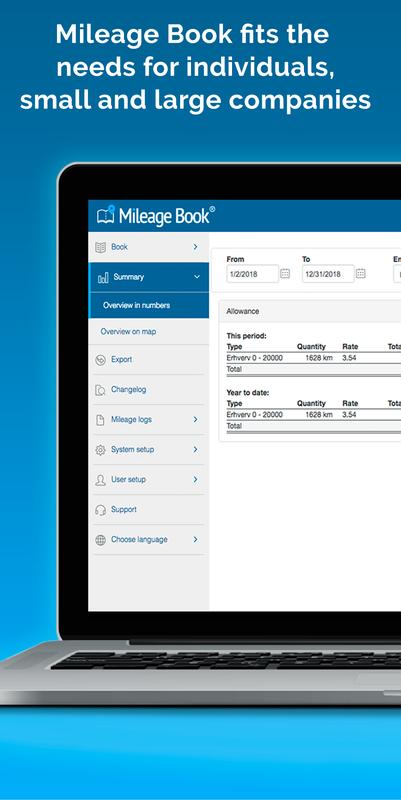401x800 pixels.
Task: Open the Export menu item
Action: click(148, 360)
